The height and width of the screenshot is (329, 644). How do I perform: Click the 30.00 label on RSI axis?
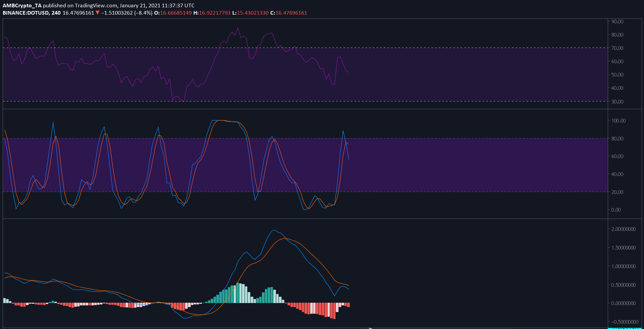[617, 101]
